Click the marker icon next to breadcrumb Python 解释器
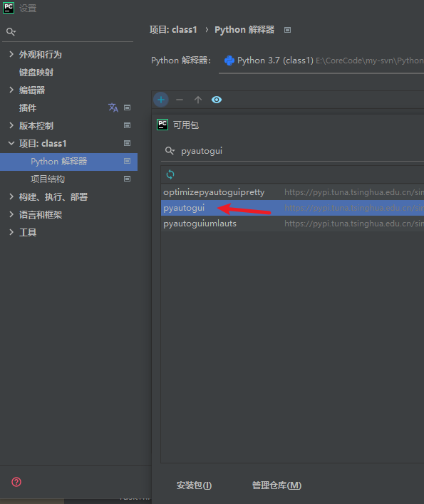 288,30
